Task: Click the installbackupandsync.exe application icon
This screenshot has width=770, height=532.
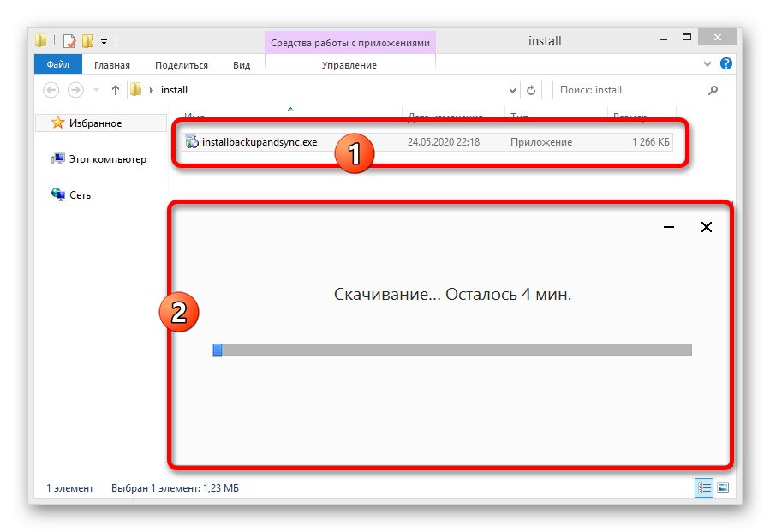Action: point(192,142)
